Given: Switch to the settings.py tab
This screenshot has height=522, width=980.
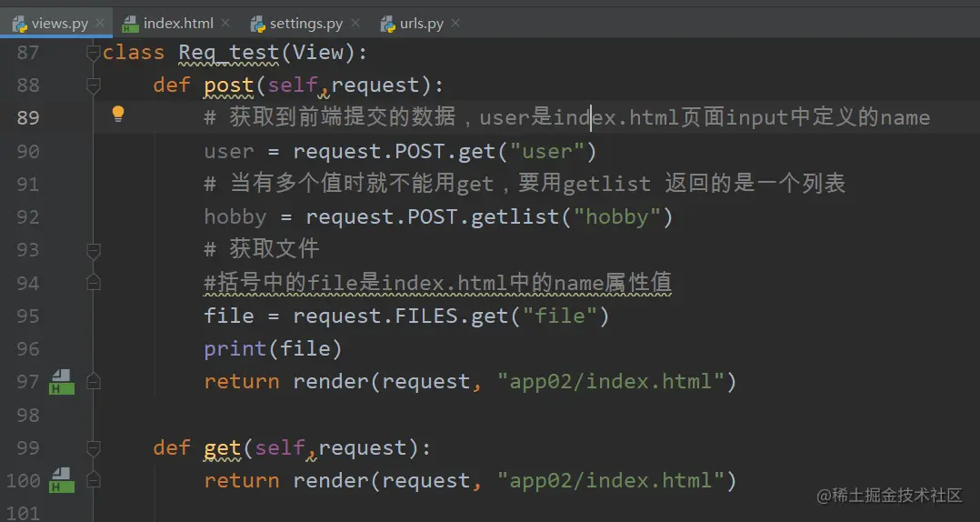Looking at the screenshot, I should click(305, 24).
